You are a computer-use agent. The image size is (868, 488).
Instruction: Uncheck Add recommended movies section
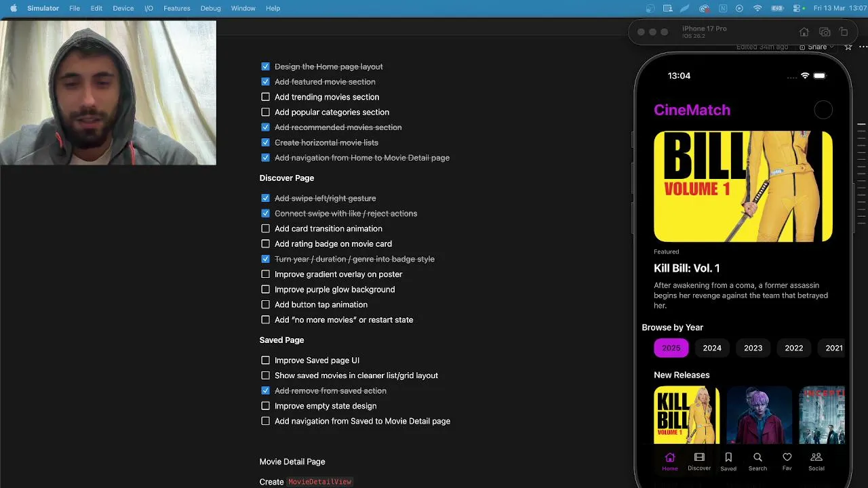coord(265,127)
